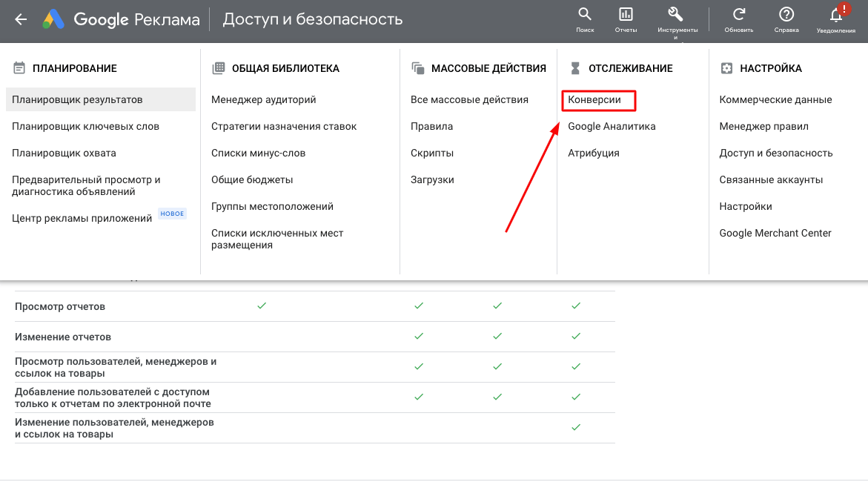
Task: Open Списки исключенных мест размещения
Action: (x=276, y=240)
